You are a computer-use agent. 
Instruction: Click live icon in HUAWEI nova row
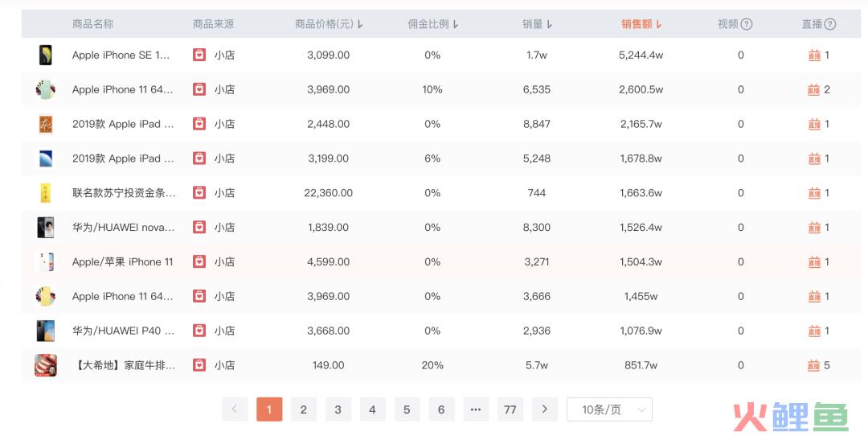tap(813, 227)
